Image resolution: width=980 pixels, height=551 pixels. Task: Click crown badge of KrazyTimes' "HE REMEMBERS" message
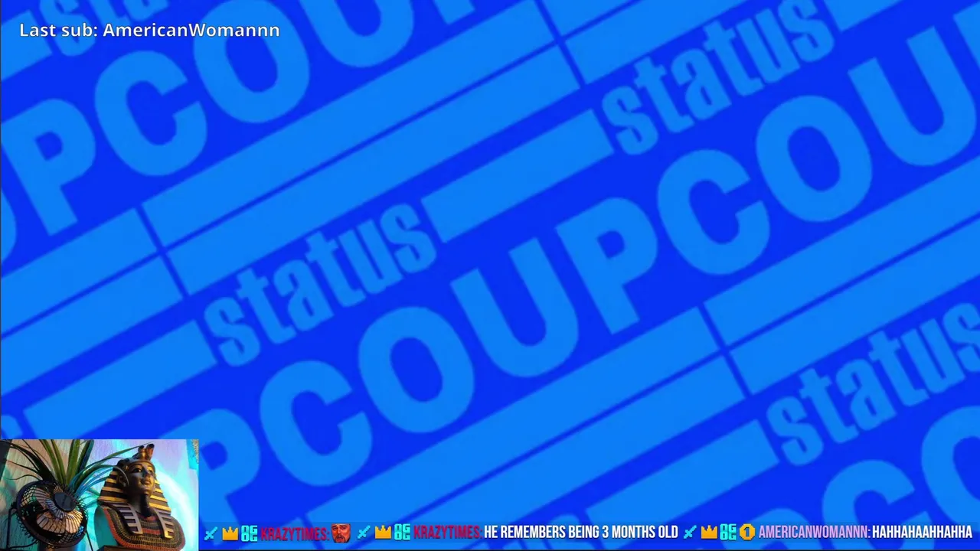tap(383, 532)
